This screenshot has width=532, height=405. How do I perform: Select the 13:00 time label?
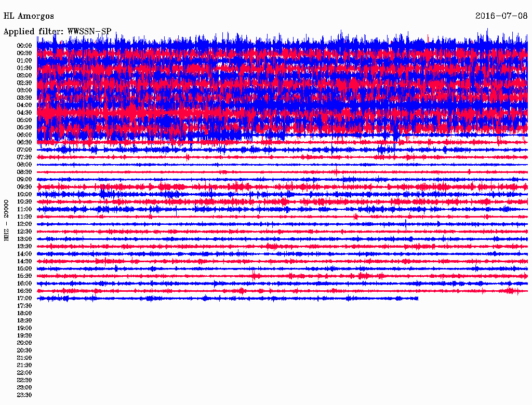coord(24,239)
